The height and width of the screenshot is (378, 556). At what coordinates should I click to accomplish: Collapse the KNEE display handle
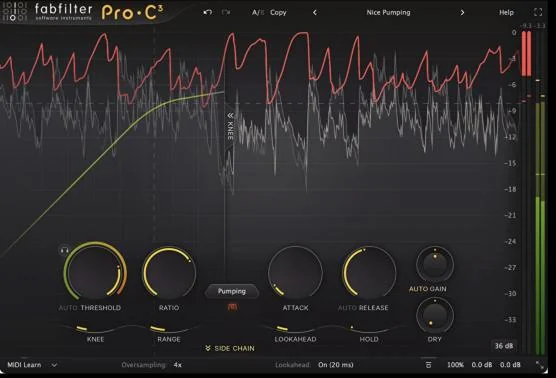click(230, 127)
